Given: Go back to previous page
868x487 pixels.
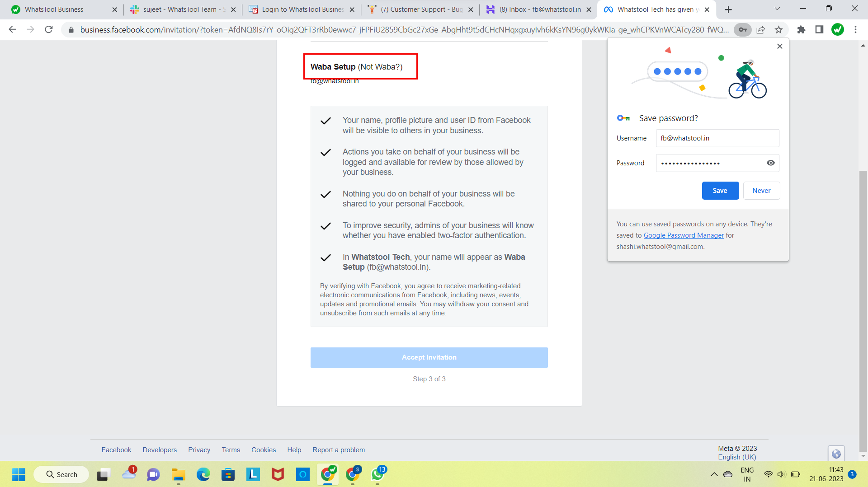Looking at the screenshot, I should pyautogui.click(x=12, y=30).
